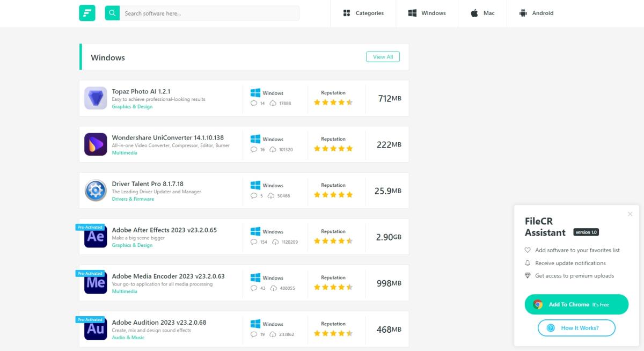Switch to the Windows section
The image size is (644, 351).
pos(427,12)
